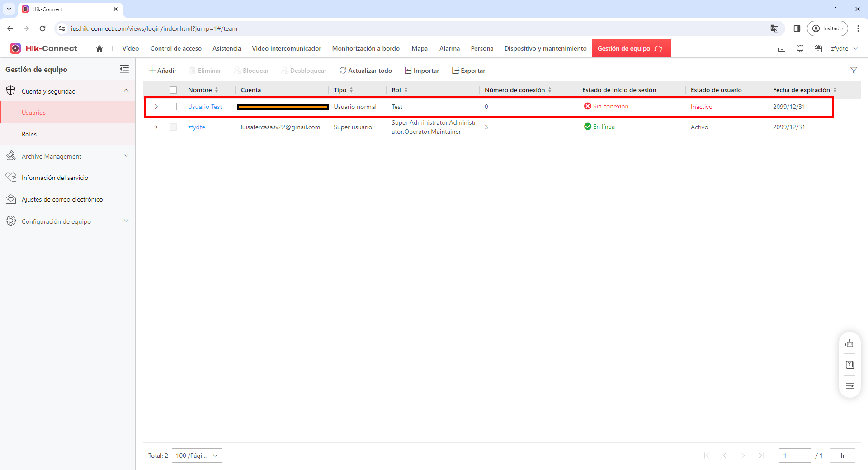Click the page number input field
This screenshot has height=470, width=868.
point(795,456)
